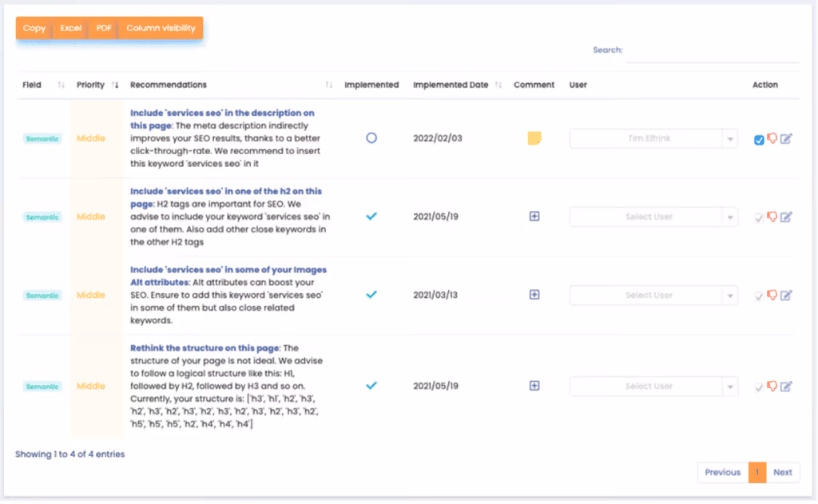Click the Semantic tag in the structure row
Image resolution: width=818 pixels, height=504 pixels.
coord(42,387)
